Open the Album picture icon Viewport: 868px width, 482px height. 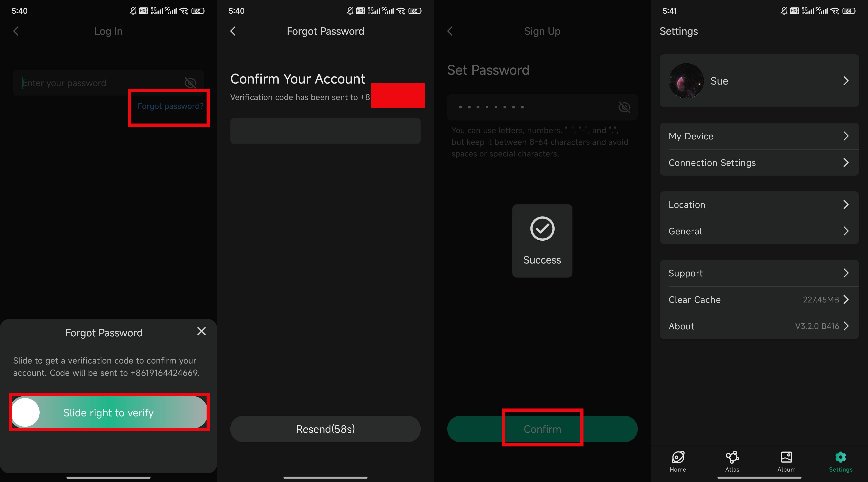[786, 457]
